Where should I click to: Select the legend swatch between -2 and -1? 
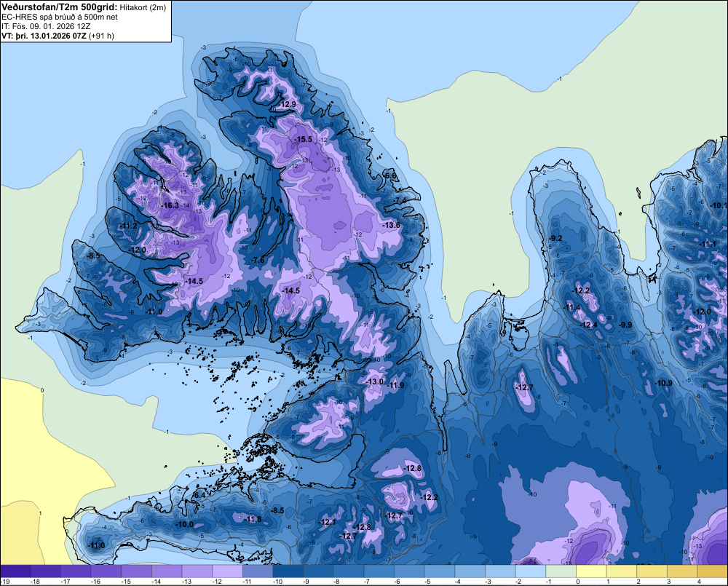click(531, 571)
